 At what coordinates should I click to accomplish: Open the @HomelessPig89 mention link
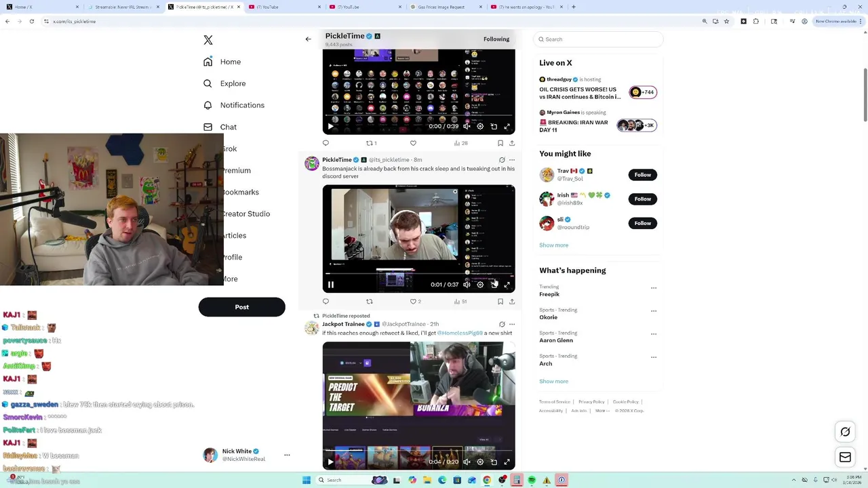[x=460, y=333]
